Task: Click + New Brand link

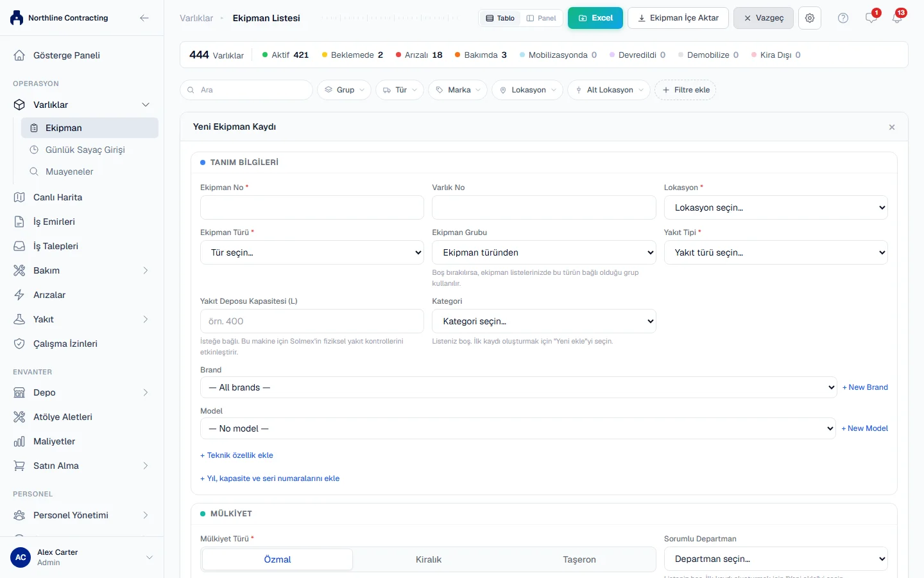Action: pyautogui.click(x=865, y=387)
